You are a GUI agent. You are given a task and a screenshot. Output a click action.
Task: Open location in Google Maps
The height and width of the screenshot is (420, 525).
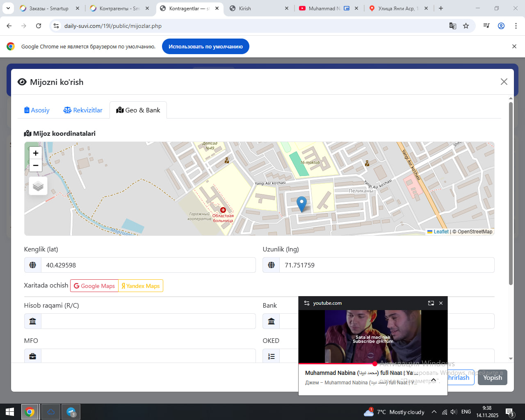[x=94, y=286]
